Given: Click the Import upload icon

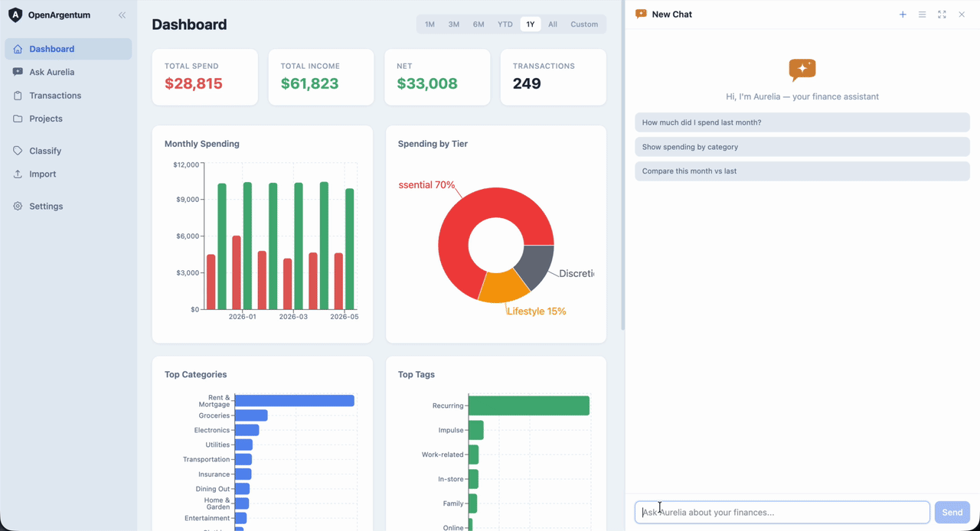Looking at the screenshot, I should click(18, 174).
